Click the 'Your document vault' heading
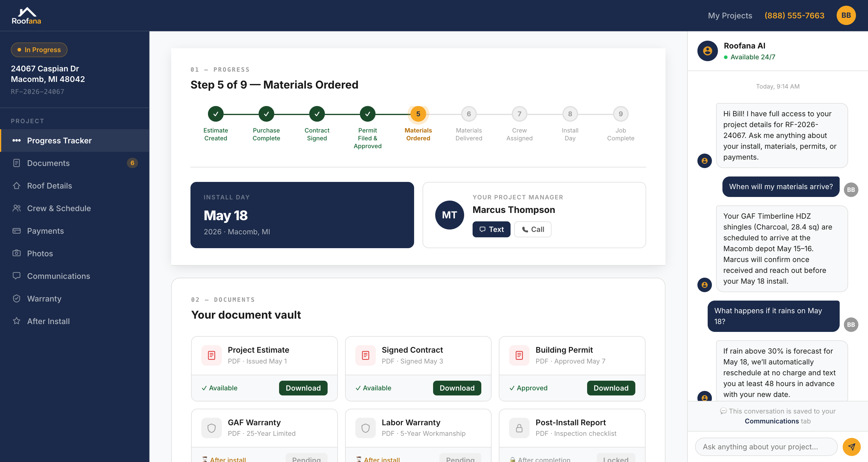 [246, 314]
